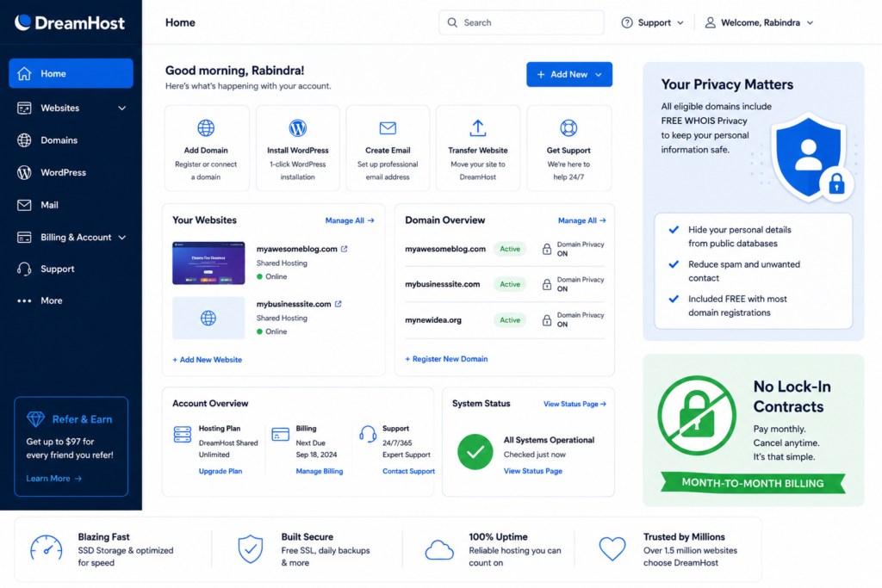Expand the Websites sidebar menu chevron
The image size is (882, 588).
pyautogui.click(x=122, y=108)
